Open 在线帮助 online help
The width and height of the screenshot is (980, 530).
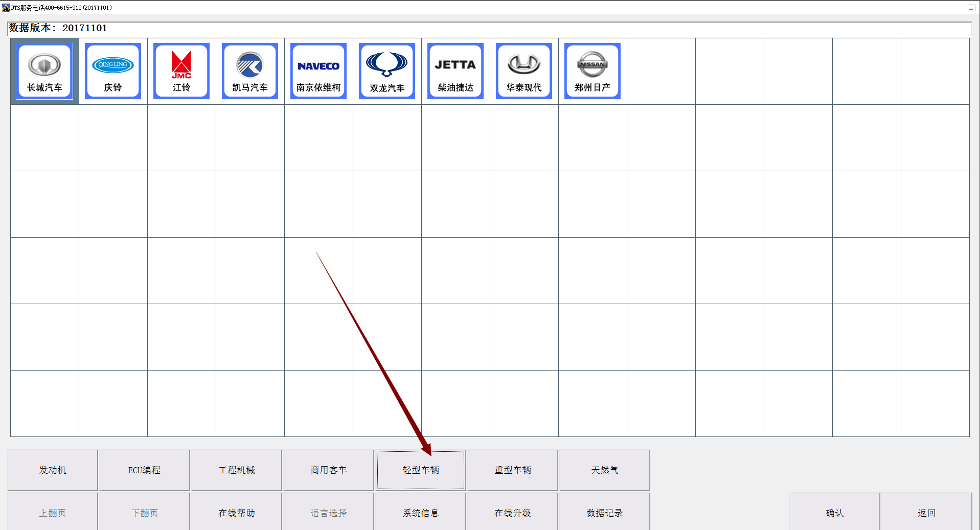236,512
